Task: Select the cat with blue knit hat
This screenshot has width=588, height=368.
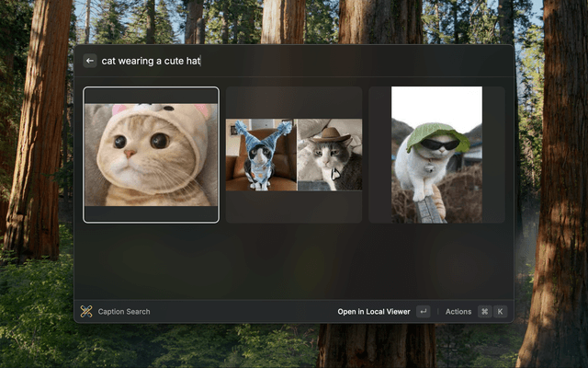Action: [260, 155]
